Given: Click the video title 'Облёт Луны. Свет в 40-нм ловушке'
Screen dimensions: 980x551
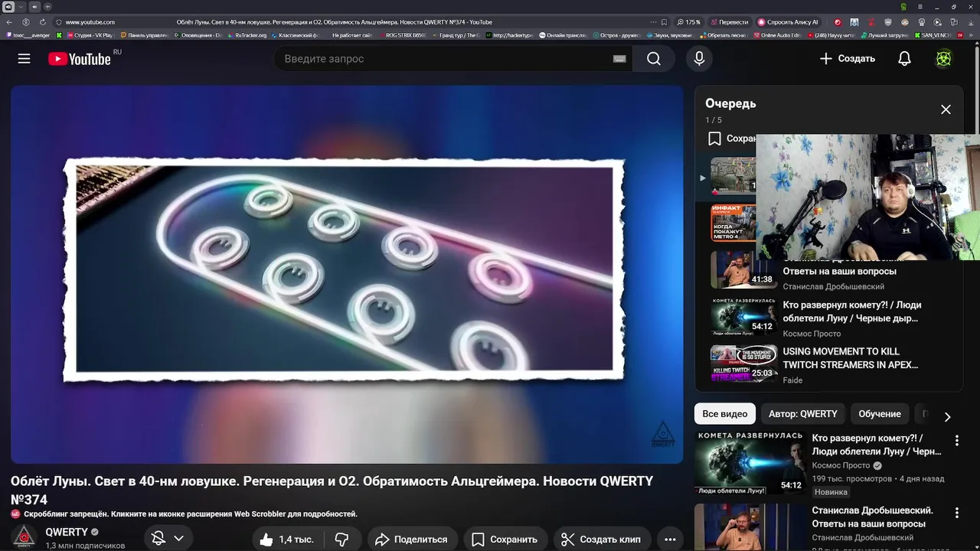Looking at the screenshot, I should coord(332,490).
